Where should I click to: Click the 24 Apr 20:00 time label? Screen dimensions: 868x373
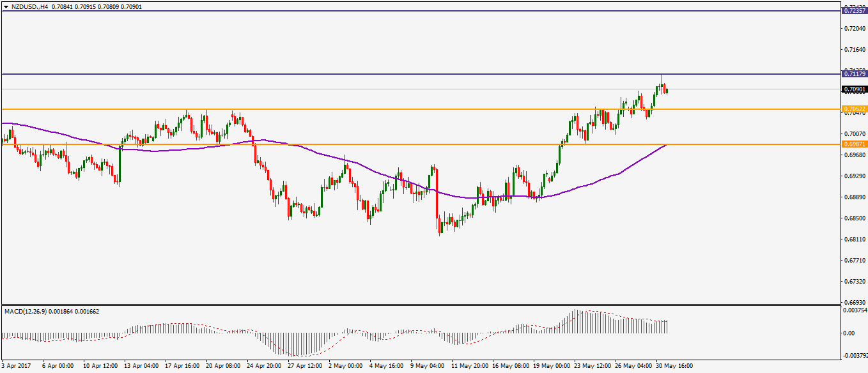[x=264, y=366]
